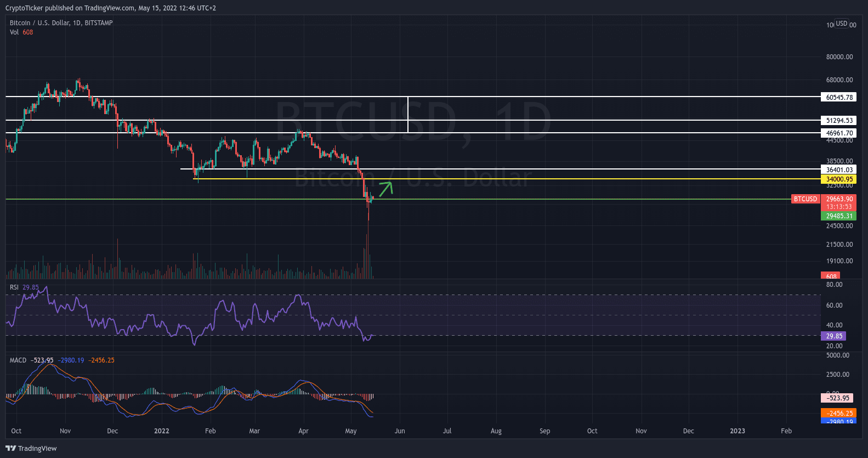
Task: Click the red 608 volume axis label
Action: coord(831,276)
